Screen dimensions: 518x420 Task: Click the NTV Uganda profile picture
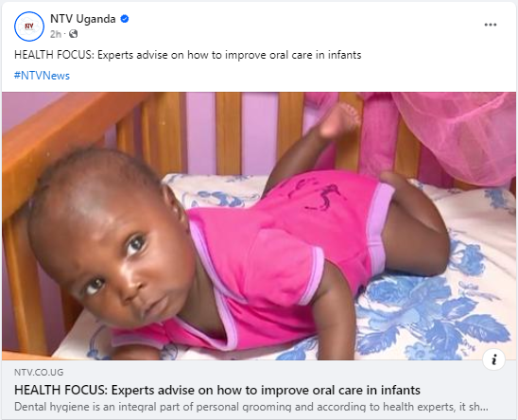click(29, 26)
